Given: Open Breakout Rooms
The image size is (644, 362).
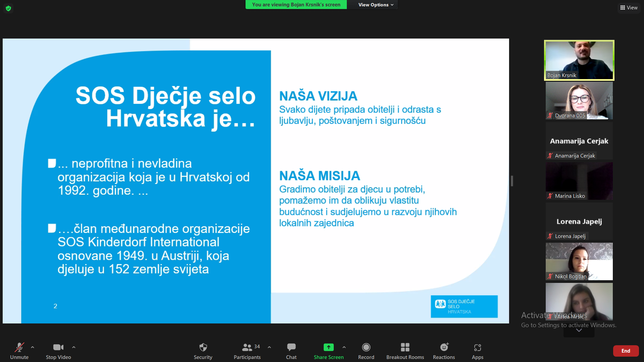Looking at the screenshot, I should click(x=405, y=351).
